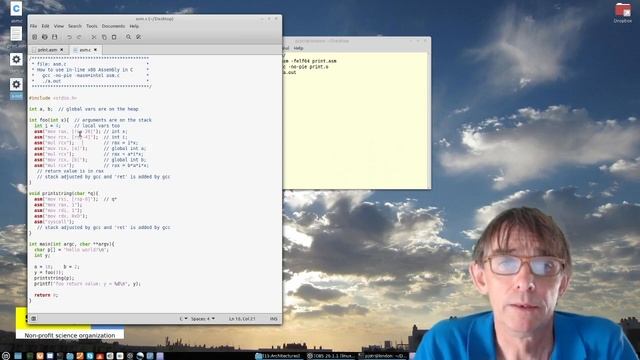This screenshot has width=640, height=360.
Task: Click the '#include <stdio.h>' line
Action: point(53,98)
